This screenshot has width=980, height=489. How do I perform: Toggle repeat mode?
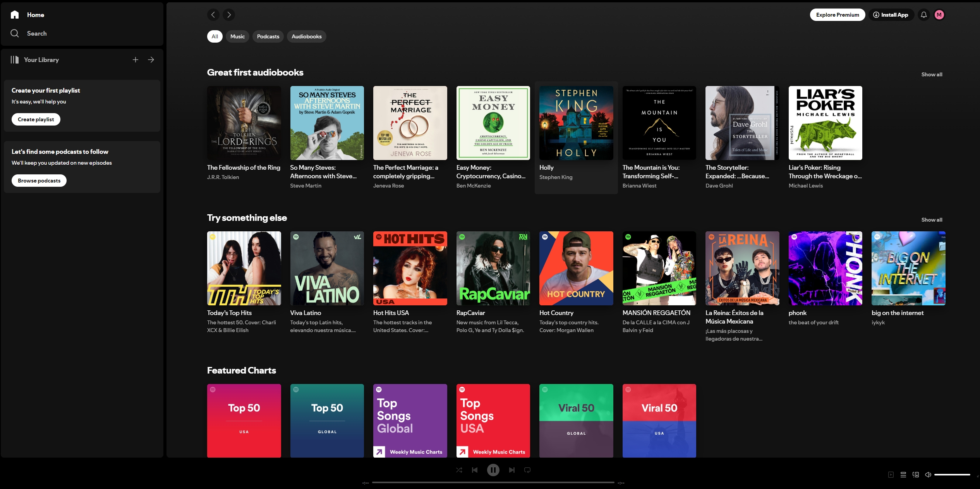pos(527,470)
